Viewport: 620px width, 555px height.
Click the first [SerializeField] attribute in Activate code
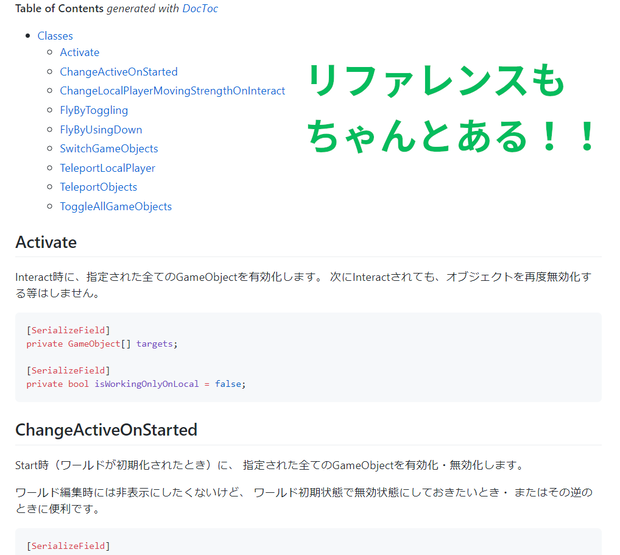[68, 330]
